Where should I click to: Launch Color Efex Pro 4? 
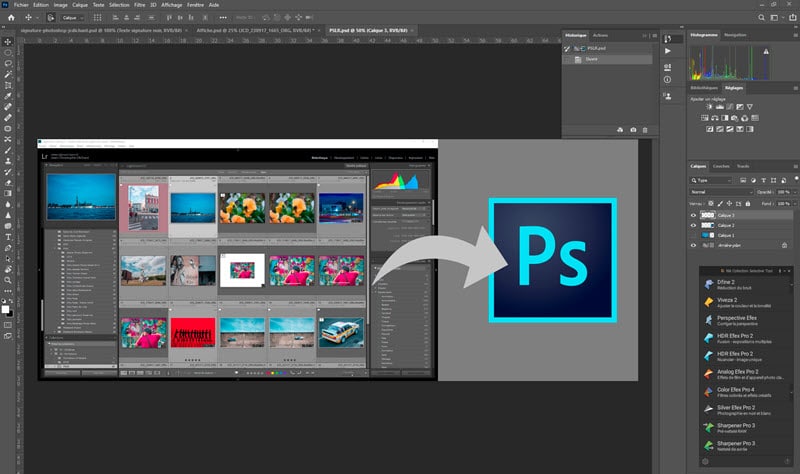(x=746, y=392)
